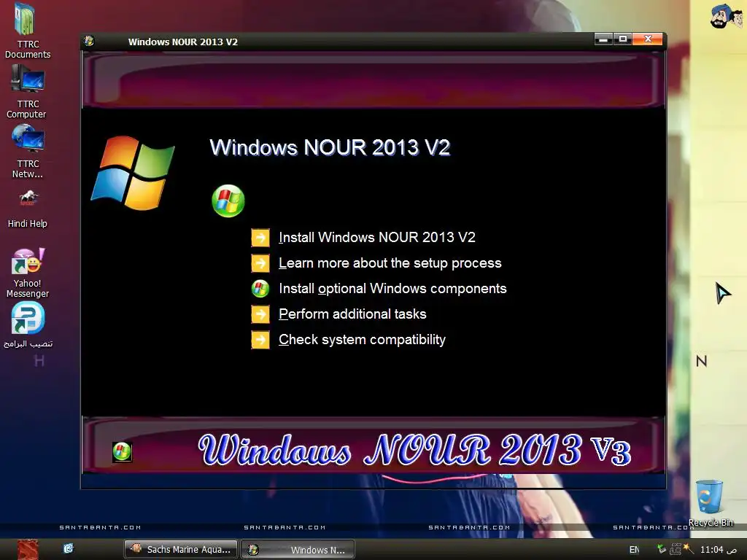Open Learn more about the setup process
Image resolution: width=747 pixels, height=560 pixels.
click(x=390, y=262)
